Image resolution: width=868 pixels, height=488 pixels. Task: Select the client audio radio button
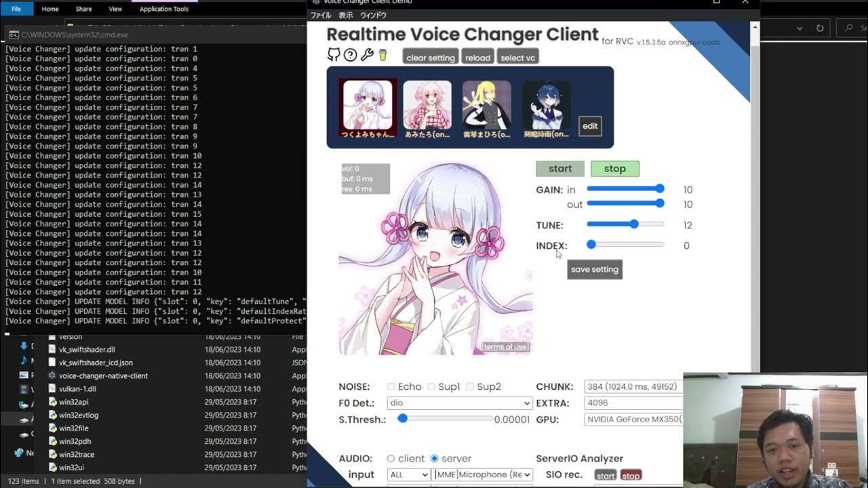(391, 459)
